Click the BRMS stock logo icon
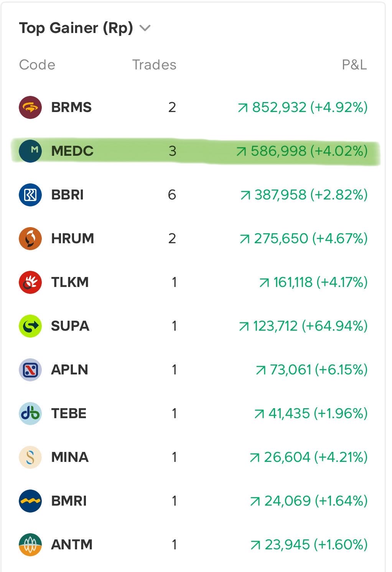The image size is (392, 572). [x=30, y=107]
